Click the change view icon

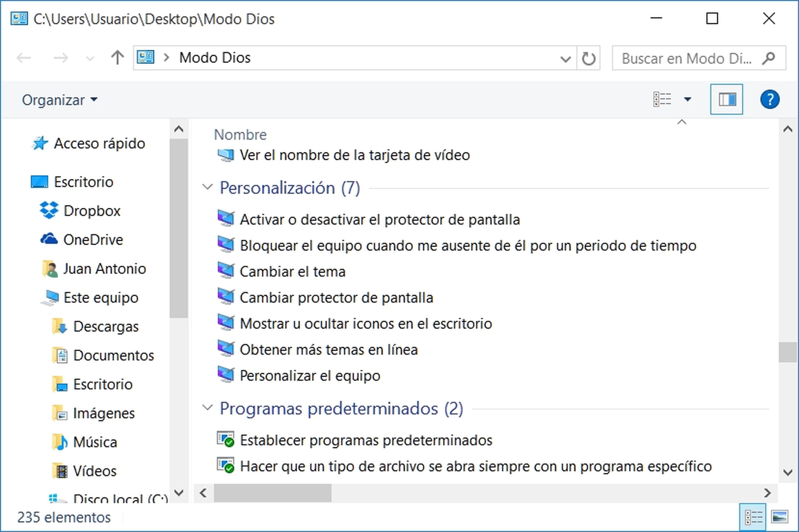(x=662, y=99)
